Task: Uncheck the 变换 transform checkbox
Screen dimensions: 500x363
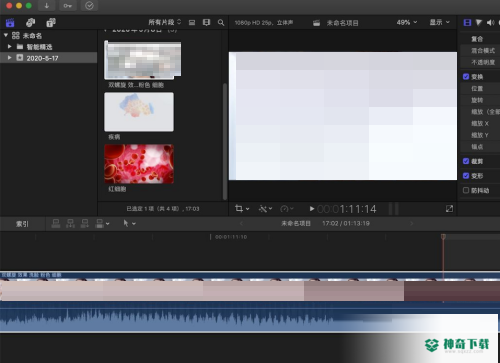Action: (466, 77)
